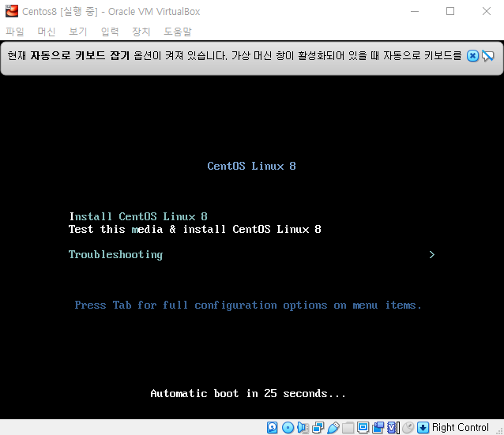Screen dimensions: 504x435
Task: Open the 도움말 menu
Action: click(x=178, y=32)
